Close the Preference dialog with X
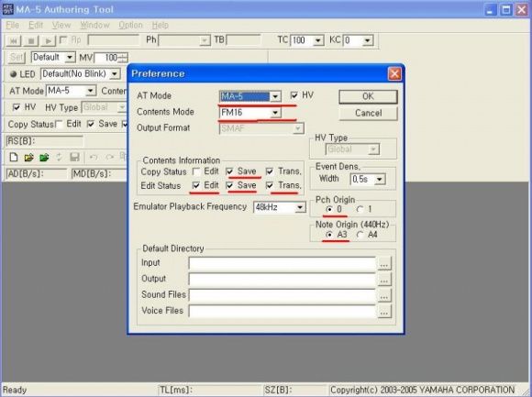 click(x=394, y=73)
